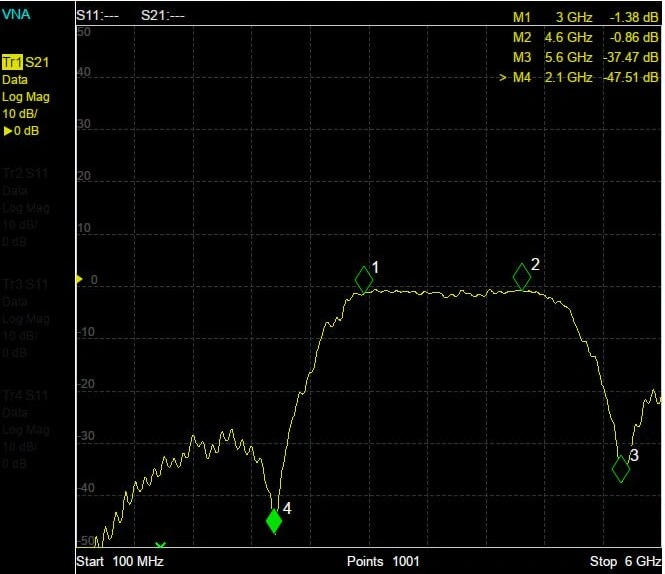The width and height of the screenshot is (665, 574).
Task: Click the green X marker at bottom
Action: 160,544
